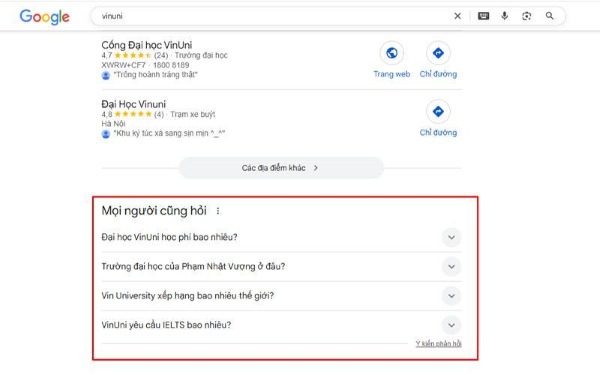Expand question about Phạm Nhật Vượng's university

coord(281,266)
